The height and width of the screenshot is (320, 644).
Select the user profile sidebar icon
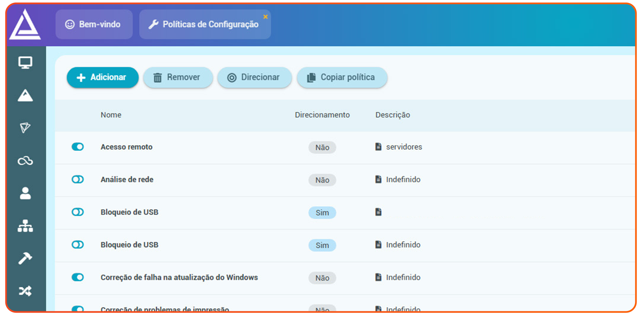[x=25, y=193]
